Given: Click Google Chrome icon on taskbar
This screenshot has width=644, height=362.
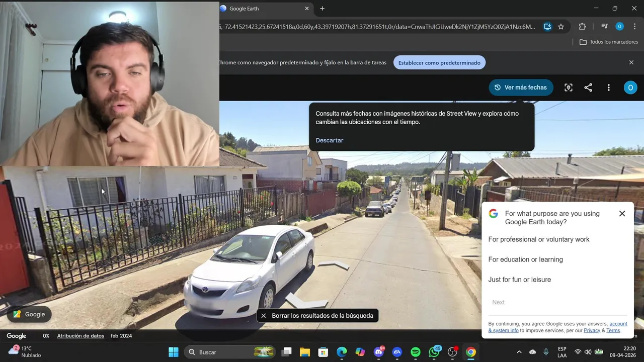Looking at the screenshot, I should (471, 352).
